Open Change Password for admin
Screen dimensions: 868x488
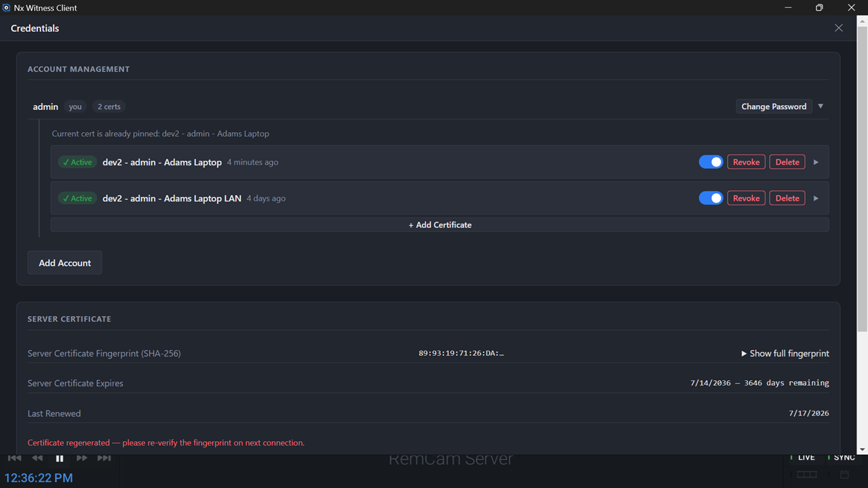point(774,106)
